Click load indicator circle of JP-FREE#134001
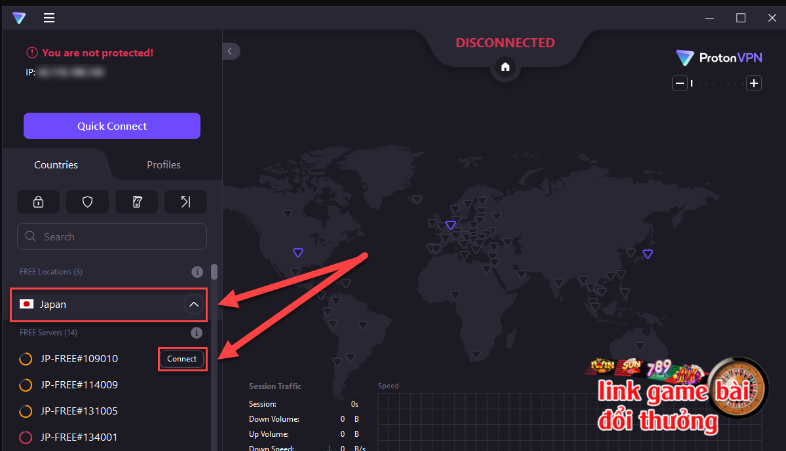Viewport: 786px width, 451px height. click(x=26, y=437)
